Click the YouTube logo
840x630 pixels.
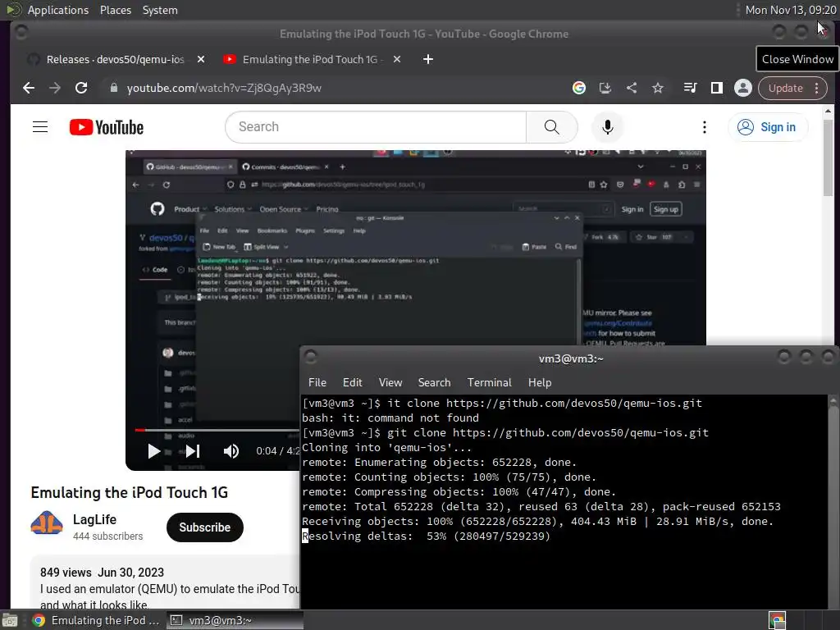[x=107, y=127]
